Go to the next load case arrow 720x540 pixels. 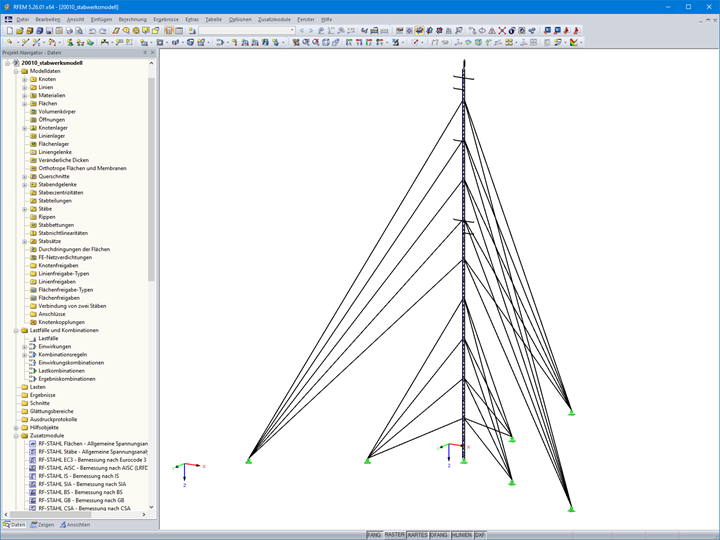pyautogui.click(x=311, y=31)
